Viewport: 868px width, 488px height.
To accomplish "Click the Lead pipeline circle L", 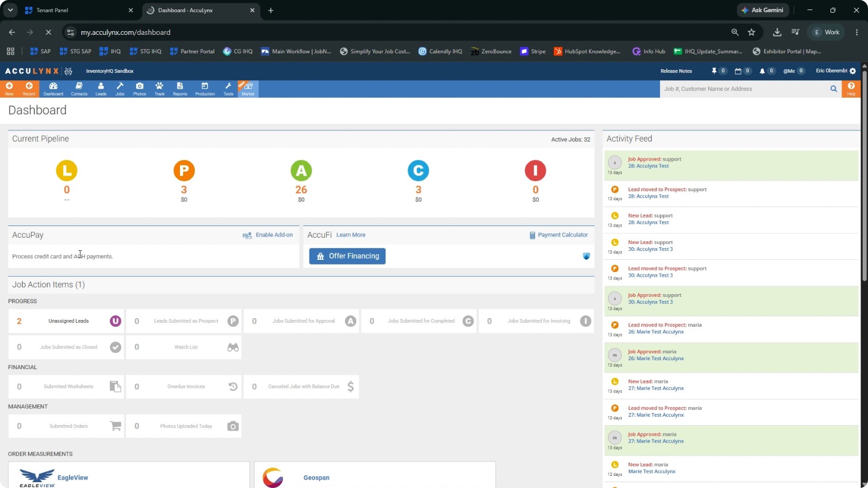I will (67, 171).
